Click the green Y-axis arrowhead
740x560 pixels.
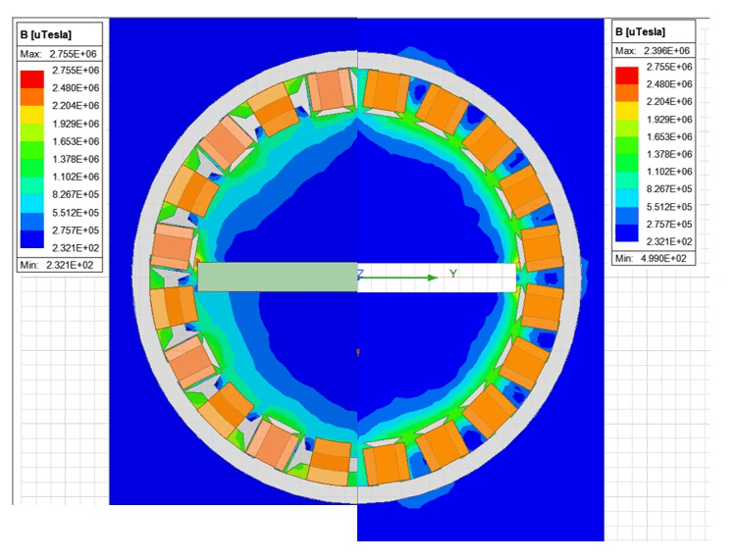pos(432,278)
